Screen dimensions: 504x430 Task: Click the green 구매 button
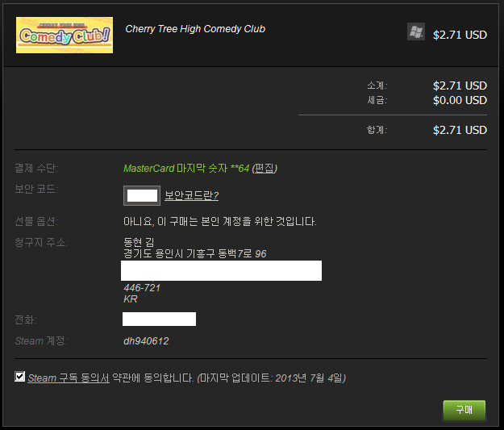[x=464, y=410]
